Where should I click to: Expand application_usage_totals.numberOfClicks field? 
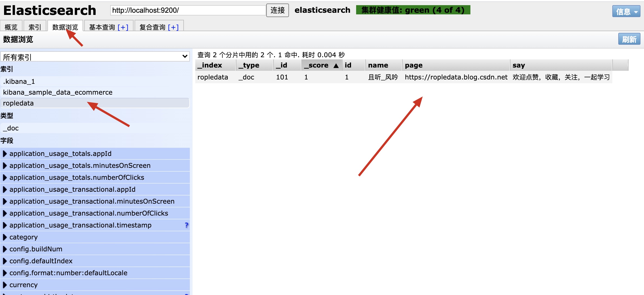pyautogui.click(x=95, y=177)
